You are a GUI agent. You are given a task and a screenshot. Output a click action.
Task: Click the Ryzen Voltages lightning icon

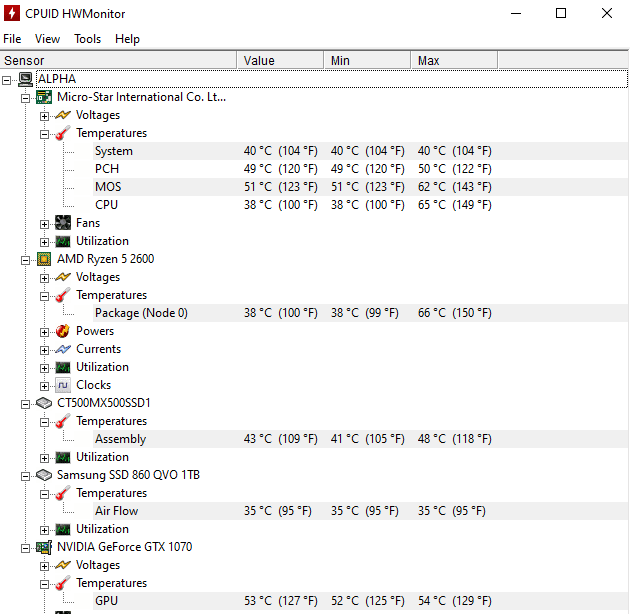tap(63, 277)
